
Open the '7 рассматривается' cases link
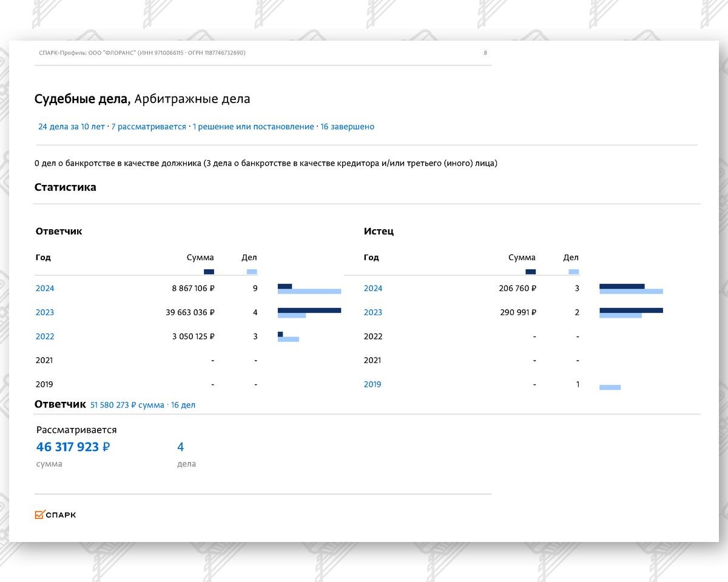pos(148,127)
